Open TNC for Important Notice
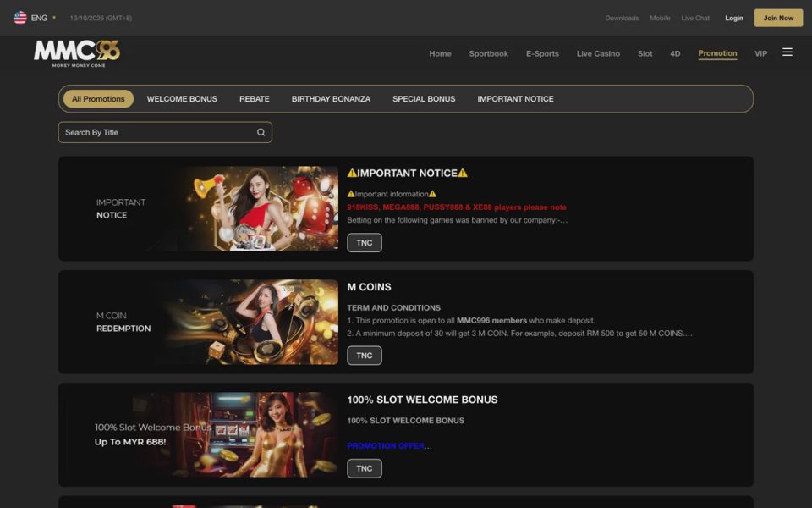812x508 pixels. (365, 243)
